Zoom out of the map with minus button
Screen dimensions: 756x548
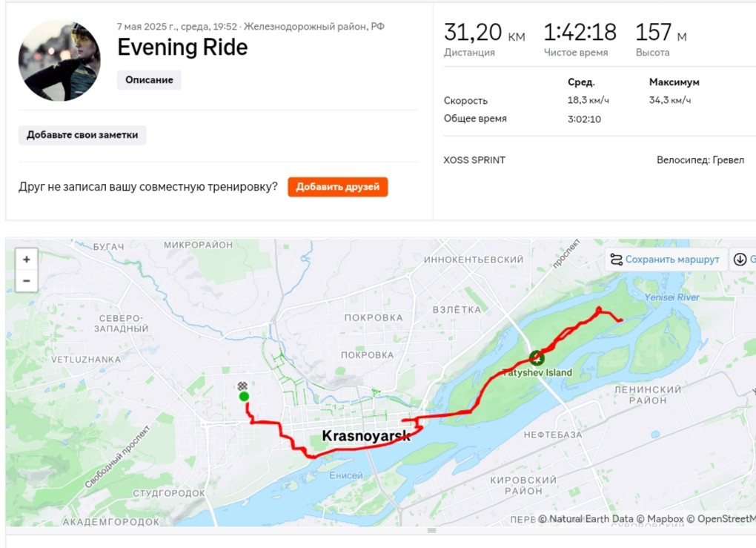coord(27,281)
